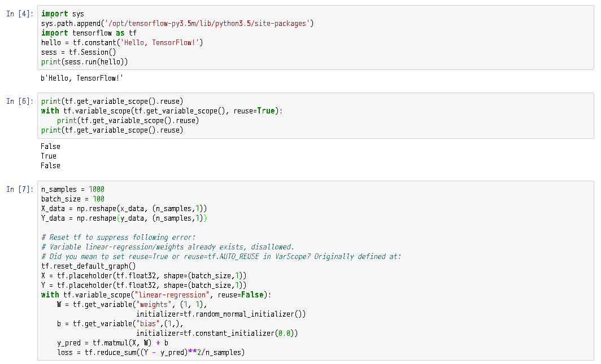Click the hello = tf.constant line
This screenshot has width=601, height=364.
point(122,42)
